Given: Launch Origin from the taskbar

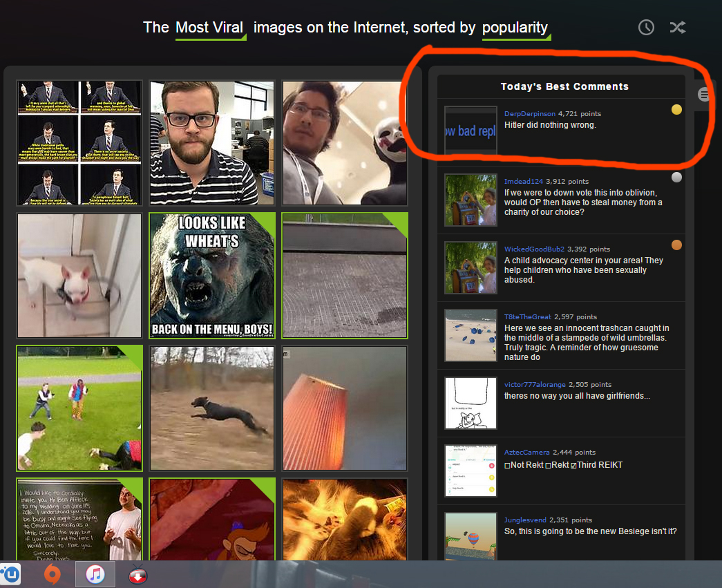Looking at the screenshot, I should point(52,574).
